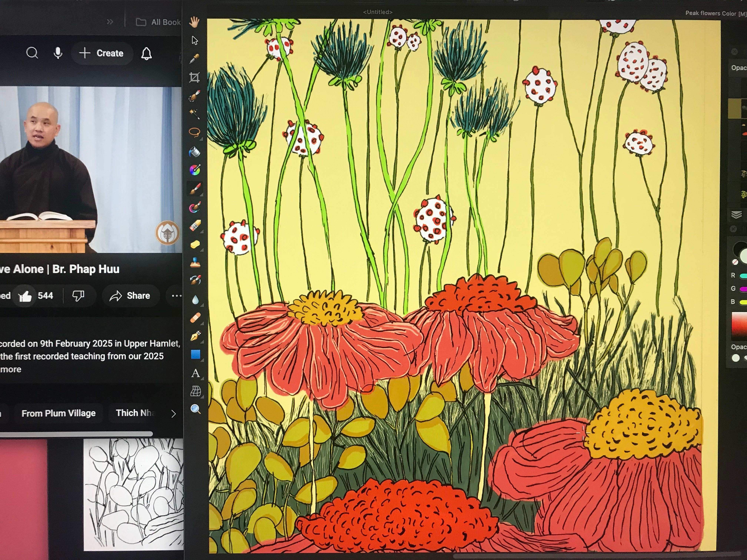Select the Freehand lasso selection tool
Image resolution: width=747 pixels, height=560 pixels.
coord(195,132)
